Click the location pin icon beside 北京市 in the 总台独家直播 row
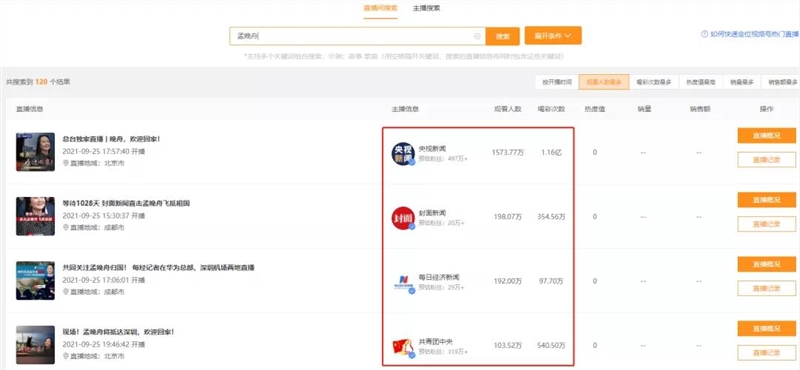Image resolution: width=800 pixels, height=370 pixels. point(66,163)
